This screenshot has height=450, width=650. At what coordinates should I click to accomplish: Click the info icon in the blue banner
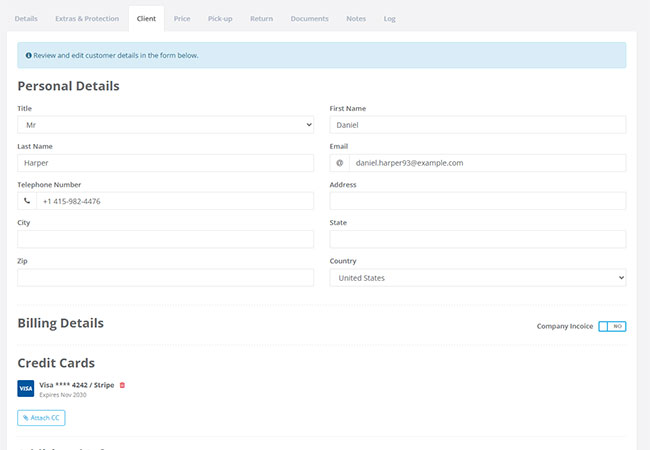[29, 55]
